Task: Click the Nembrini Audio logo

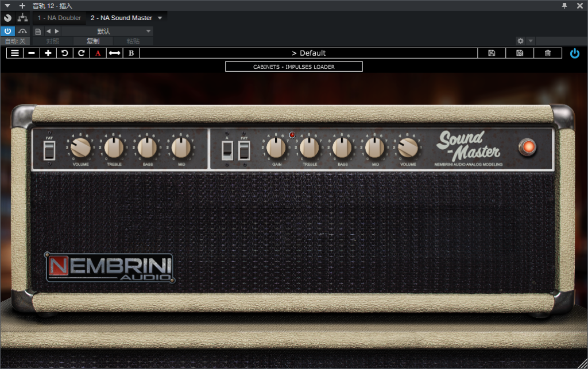Action: (x=110, y=267)
